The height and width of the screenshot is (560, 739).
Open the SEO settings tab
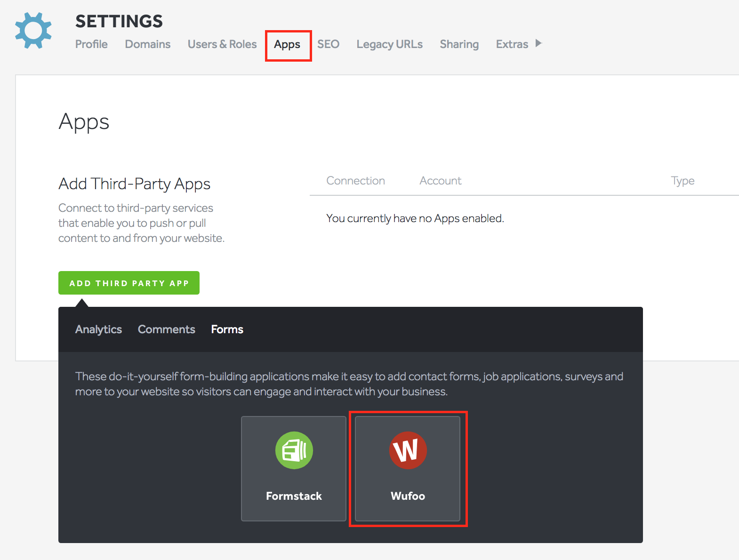click(x=328, y=44)
